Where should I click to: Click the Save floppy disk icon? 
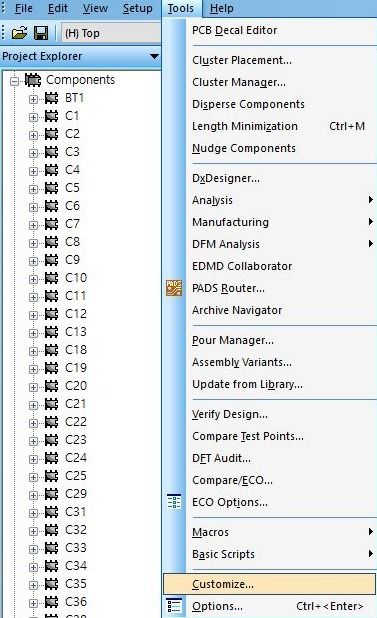pos(41,33)
